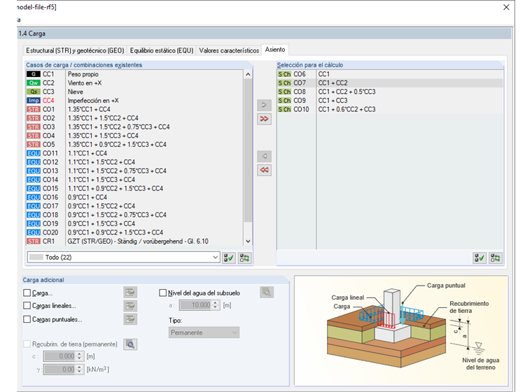This screenshot has width=532, height=392.
Task: Click the Qw badge of CC2
Action: coord(34,83)
